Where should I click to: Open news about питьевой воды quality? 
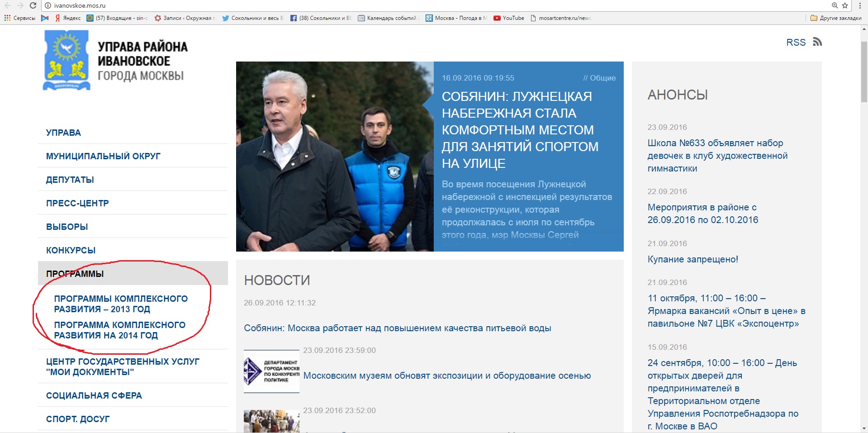click(398, 328)
